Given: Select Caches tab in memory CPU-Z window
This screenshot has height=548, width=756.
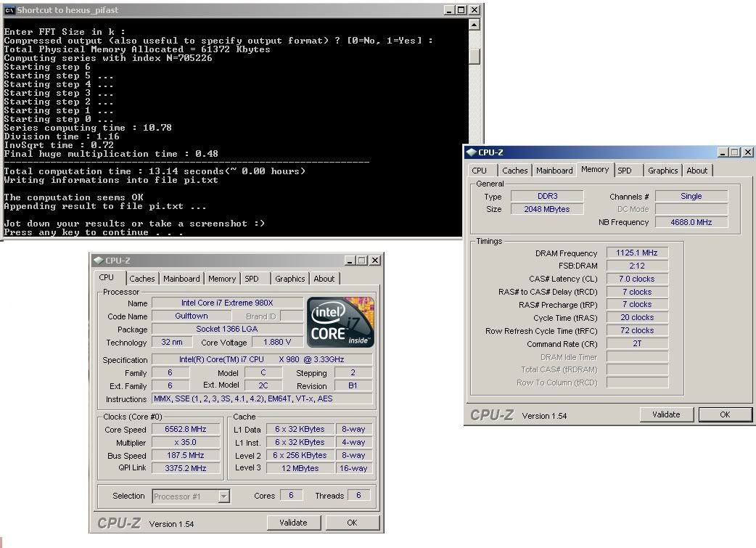Looking at the screenshot, I should [515, 171].
